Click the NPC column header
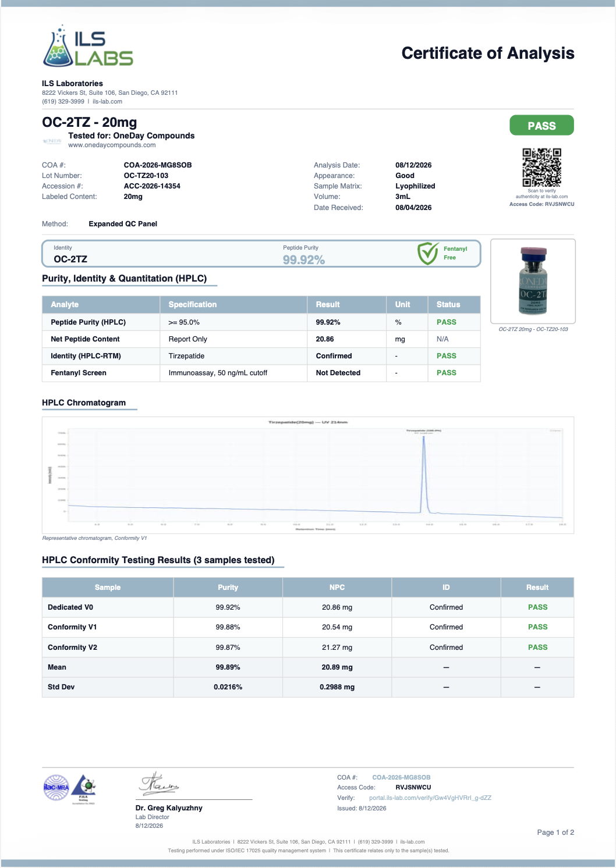616x868 pixels. tap(337, 588)
